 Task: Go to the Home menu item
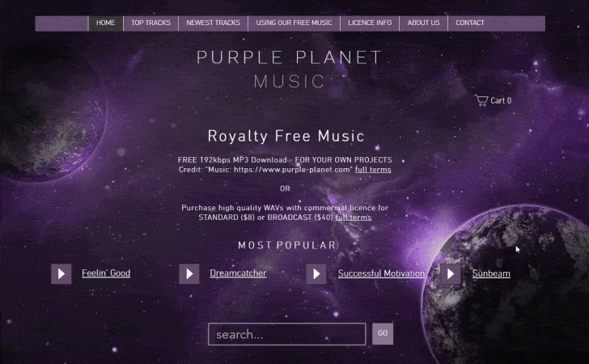[105, 23]
